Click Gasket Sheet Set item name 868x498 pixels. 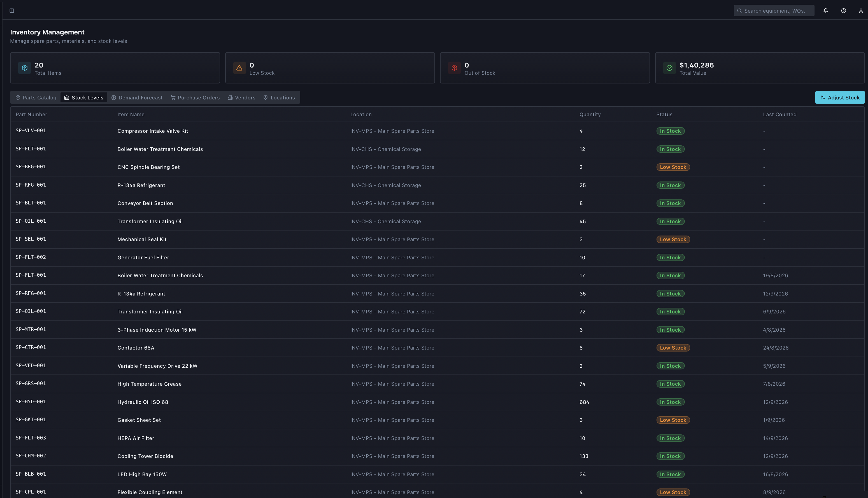tap(139, 420)
